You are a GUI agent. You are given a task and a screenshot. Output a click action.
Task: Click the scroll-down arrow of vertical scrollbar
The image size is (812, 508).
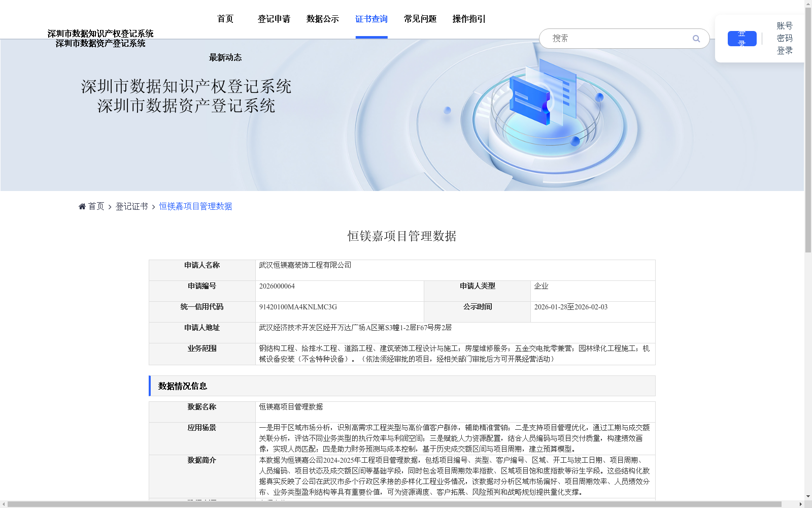(808, 496)
